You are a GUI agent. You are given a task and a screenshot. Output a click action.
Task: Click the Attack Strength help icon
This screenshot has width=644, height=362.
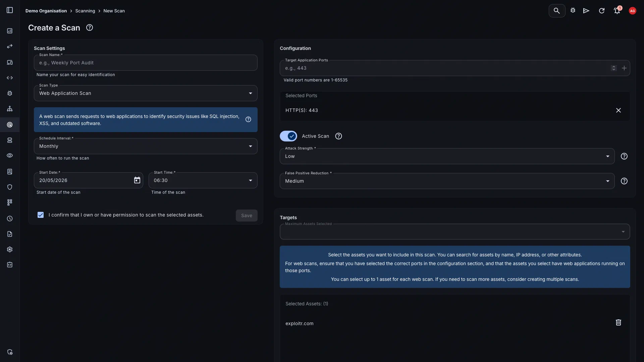point(624,156)
